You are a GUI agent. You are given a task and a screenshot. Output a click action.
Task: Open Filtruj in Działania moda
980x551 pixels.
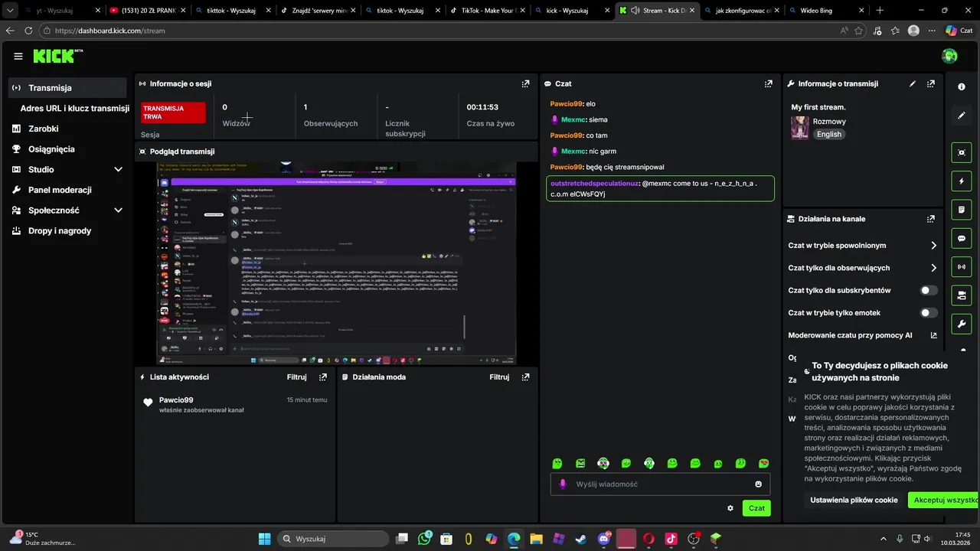499,377
